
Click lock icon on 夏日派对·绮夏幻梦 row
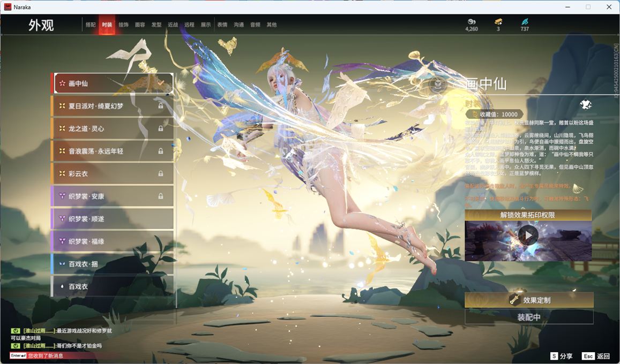coord(161,106)
